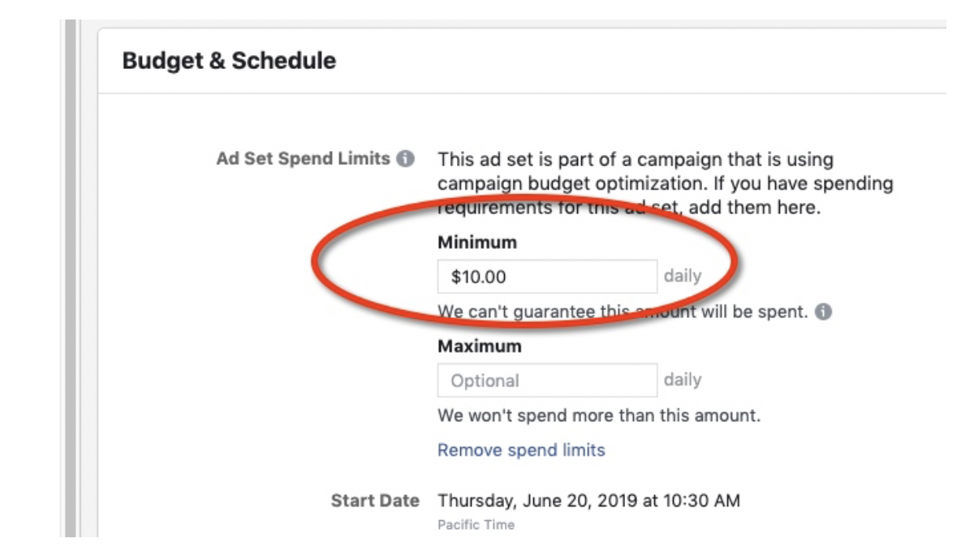
Task: Click the Remove spend limits link
Action: pos(521,450)
